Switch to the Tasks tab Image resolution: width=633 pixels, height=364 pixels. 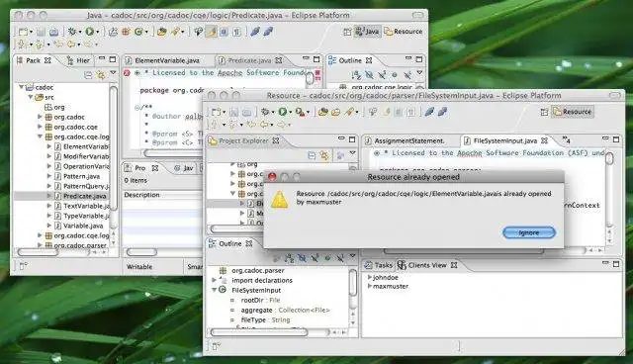click(x=379, y=265)
